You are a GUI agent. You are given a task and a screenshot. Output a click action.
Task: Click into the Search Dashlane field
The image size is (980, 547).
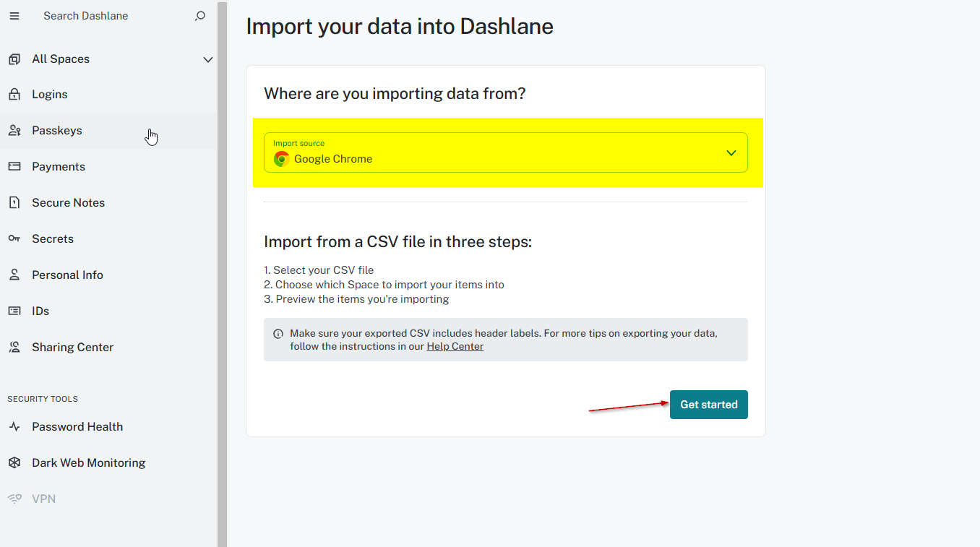116,16
